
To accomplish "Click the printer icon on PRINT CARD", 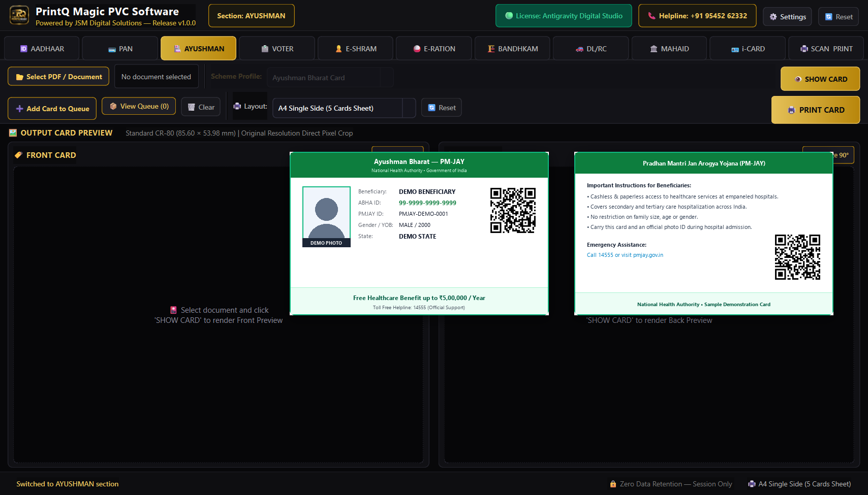I will click(792, 110).
